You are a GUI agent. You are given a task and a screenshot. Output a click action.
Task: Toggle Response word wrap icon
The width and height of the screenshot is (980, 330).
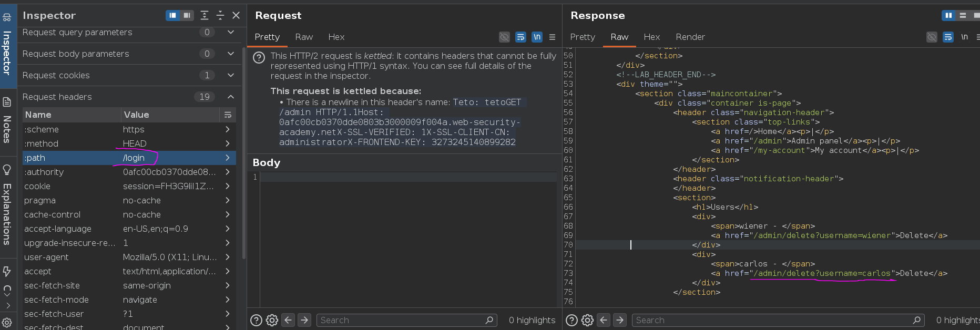[948, 37]
